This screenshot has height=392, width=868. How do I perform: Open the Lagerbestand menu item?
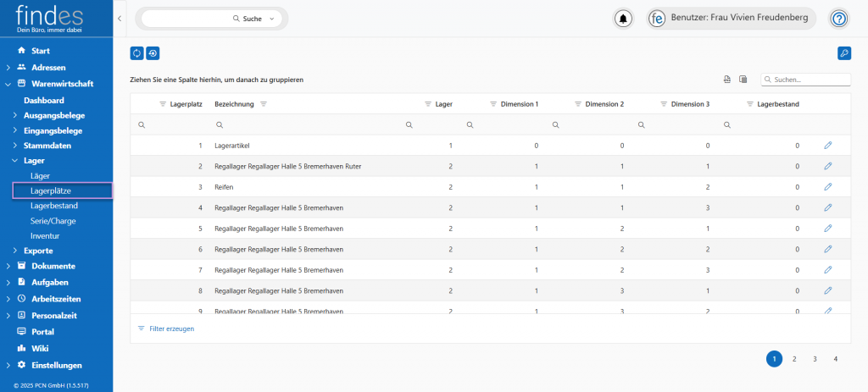point(54,206)
